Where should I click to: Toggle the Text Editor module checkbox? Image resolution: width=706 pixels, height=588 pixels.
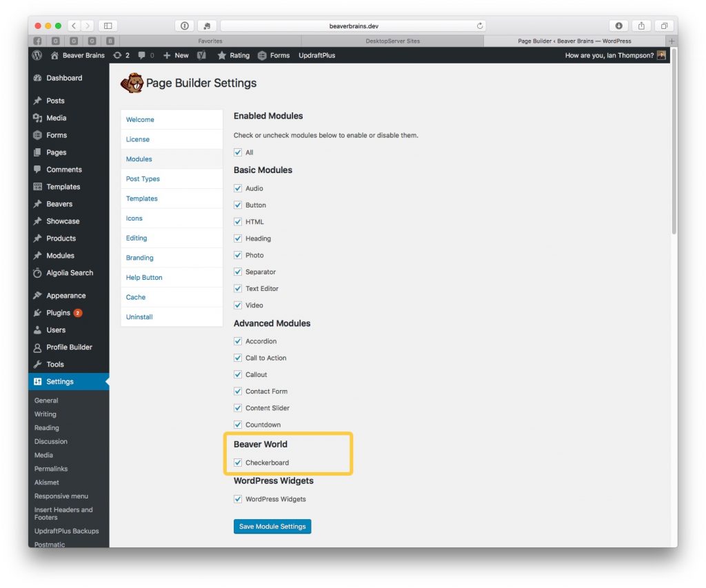pyautogui.click(x=238, y=288)
